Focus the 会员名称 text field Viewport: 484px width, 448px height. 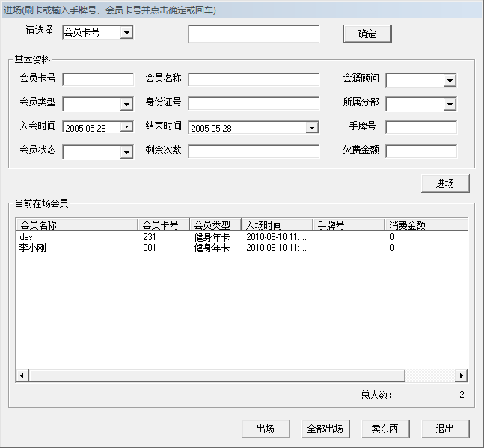[253, 79]
